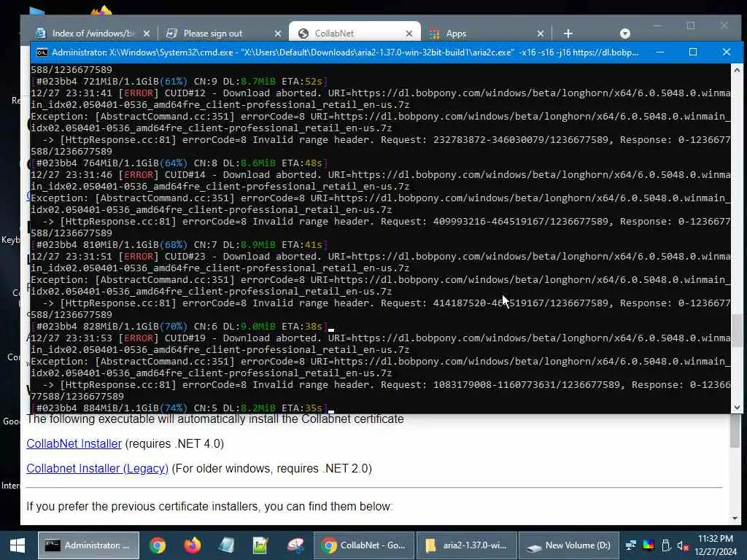The width and height of the screenshot is (747, 560).
Task: Close the Apps tab
Action: (x=541, y=34)
